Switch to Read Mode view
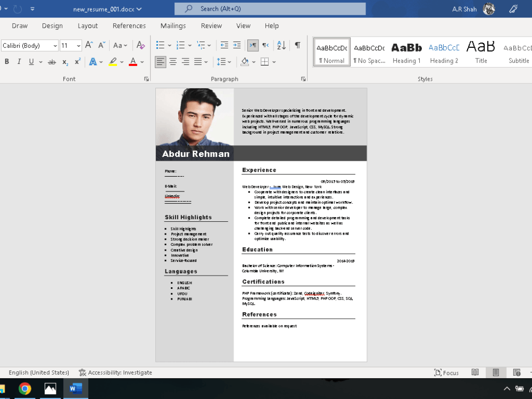This screenshot has width=532, height=399. coord(475,372)
